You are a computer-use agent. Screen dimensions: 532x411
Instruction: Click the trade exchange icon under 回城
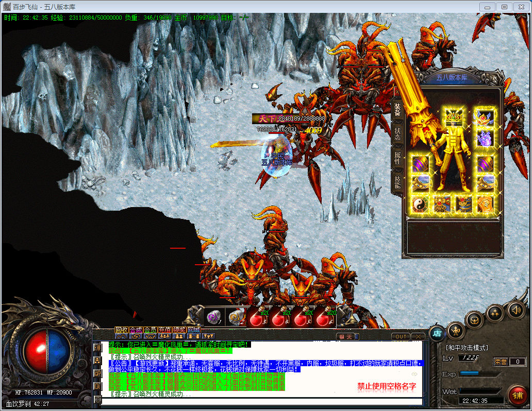(194, 336)
